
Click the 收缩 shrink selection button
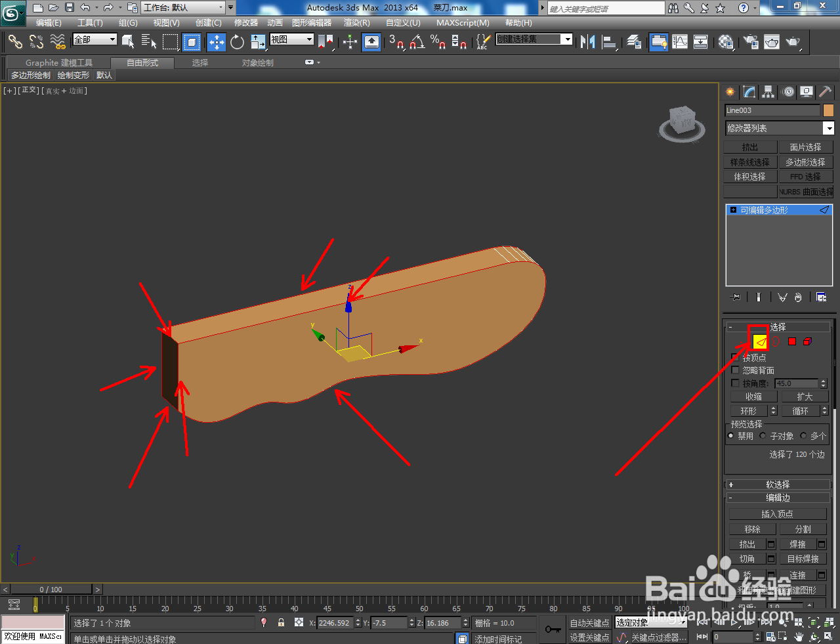[753, 397]
